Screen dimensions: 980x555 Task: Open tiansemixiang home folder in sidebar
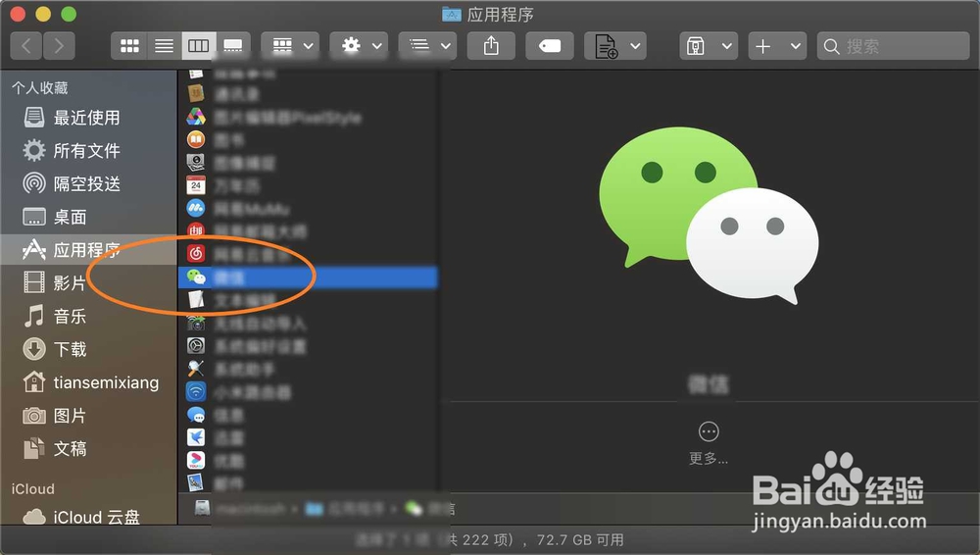[x=88, y=382]
